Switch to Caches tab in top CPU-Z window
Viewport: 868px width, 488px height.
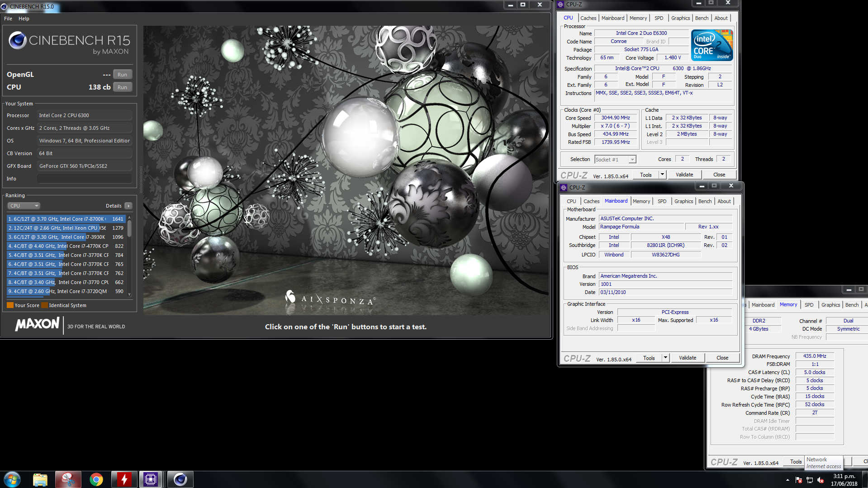(588, 18)
